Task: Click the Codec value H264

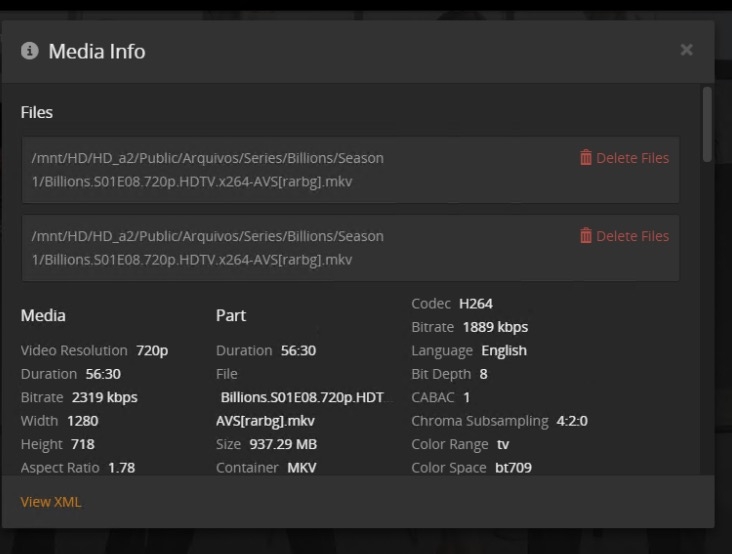Action: pyautogui.click(x=476, y=304)
